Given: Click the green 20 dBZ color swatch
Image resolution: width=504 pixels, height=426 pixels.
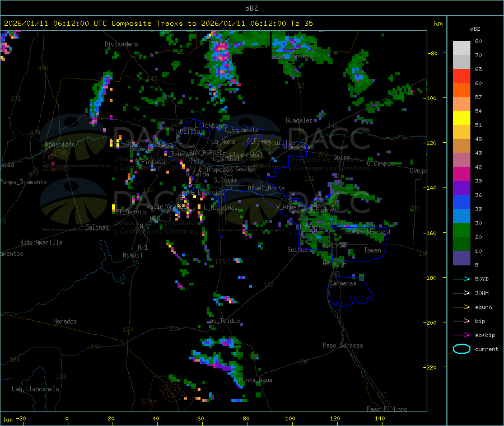Looking at the screenshot, I should pyautogui.click(x=461, y=230).
